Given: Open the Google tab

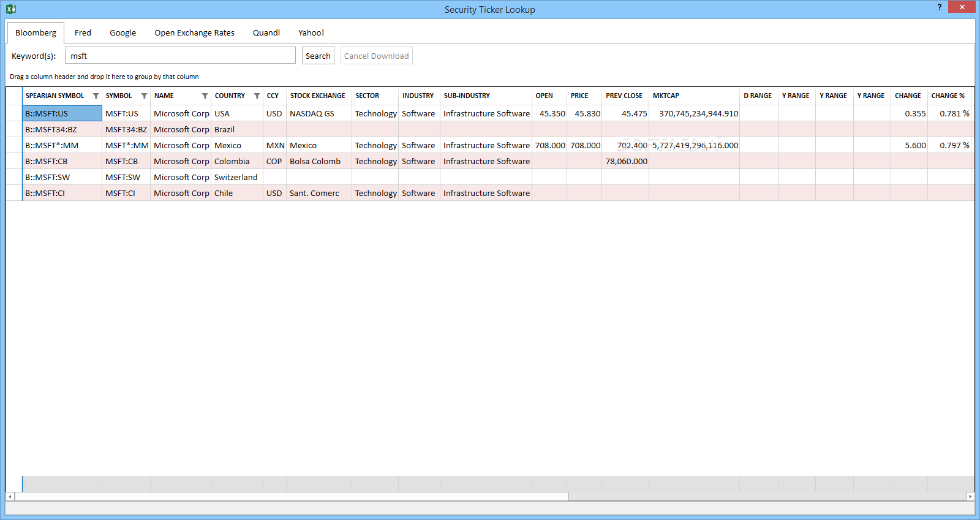Looking at the screenshot, I should 123,33.
